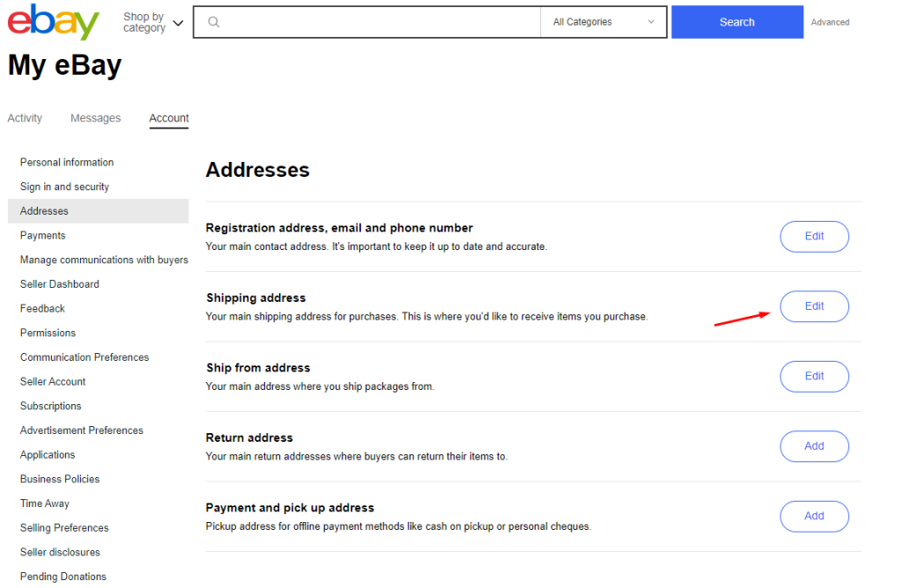The image size is (902, 588).
Task: Click 'Your main contact address' description text
Action: (376, 246)
